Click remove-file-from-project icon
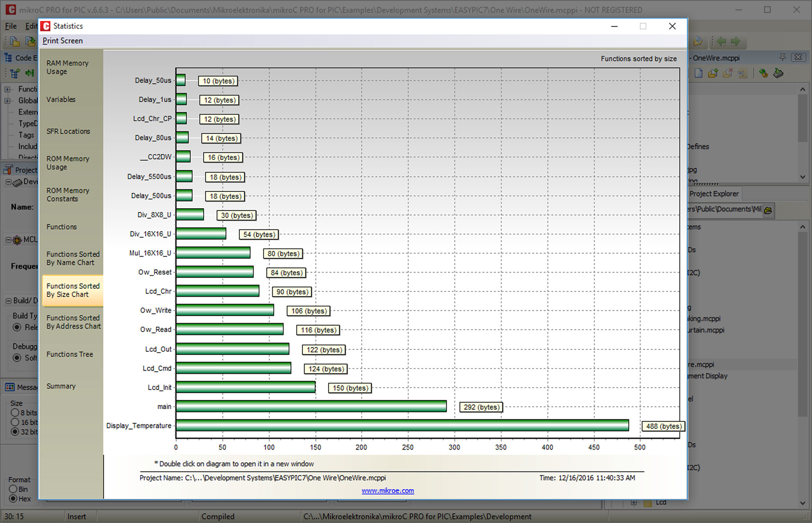 728,73
